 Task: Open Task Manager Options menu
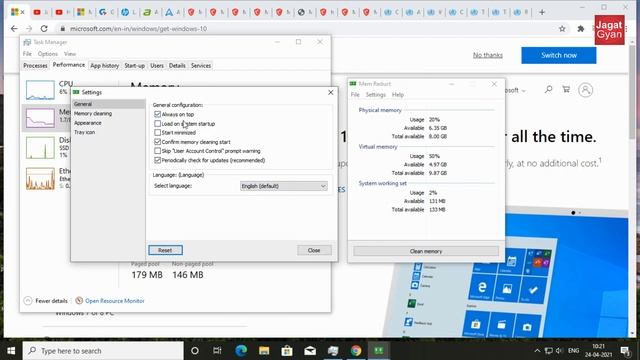click(48, 54)
